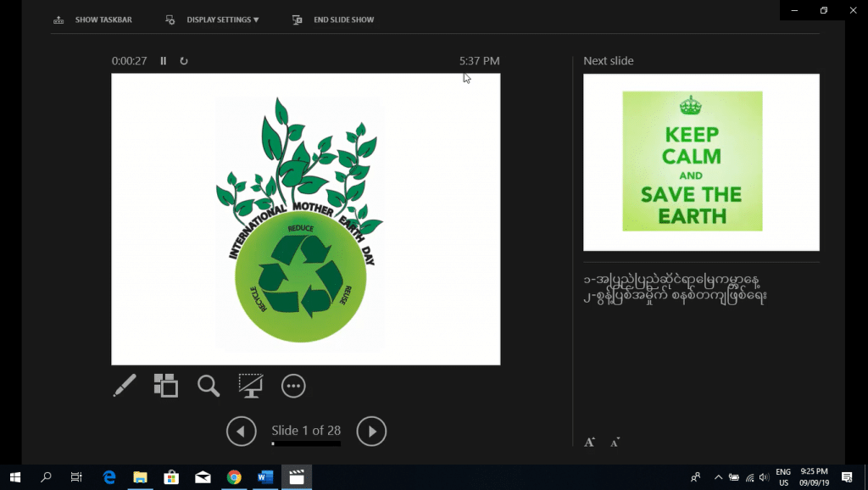Image resolution: width=868 pixels, height=490 pixels.
Task: Open File Explorer from taskbar
Action: [x=140, y=477]
